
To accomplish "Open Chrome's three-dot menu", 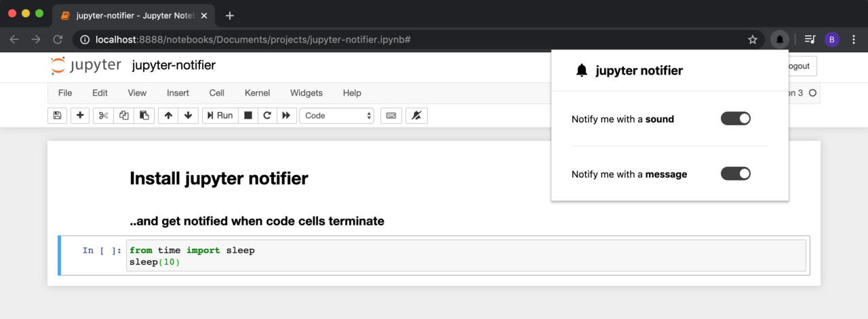I will coord(854,39).
